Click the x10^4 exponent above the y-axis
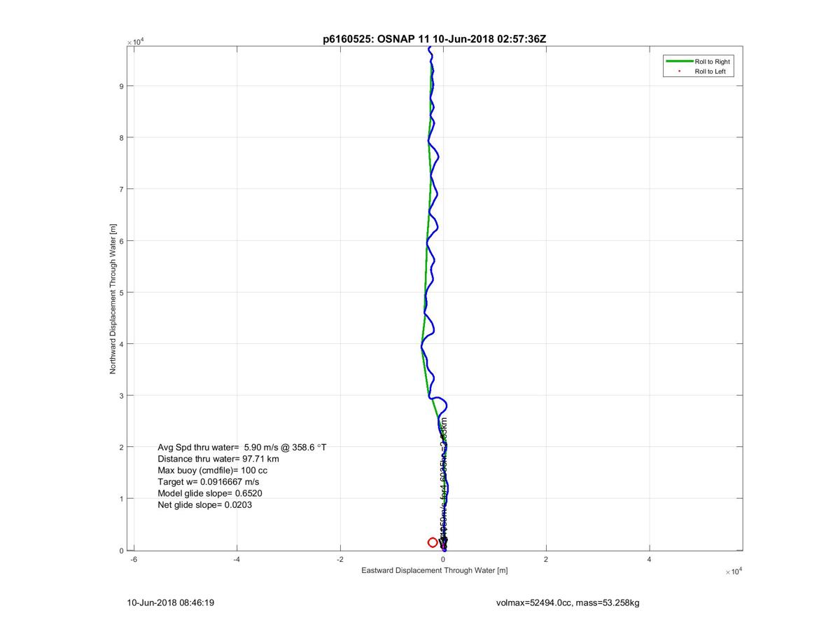This screenshot has width=840, height=620. coord(135,42)
